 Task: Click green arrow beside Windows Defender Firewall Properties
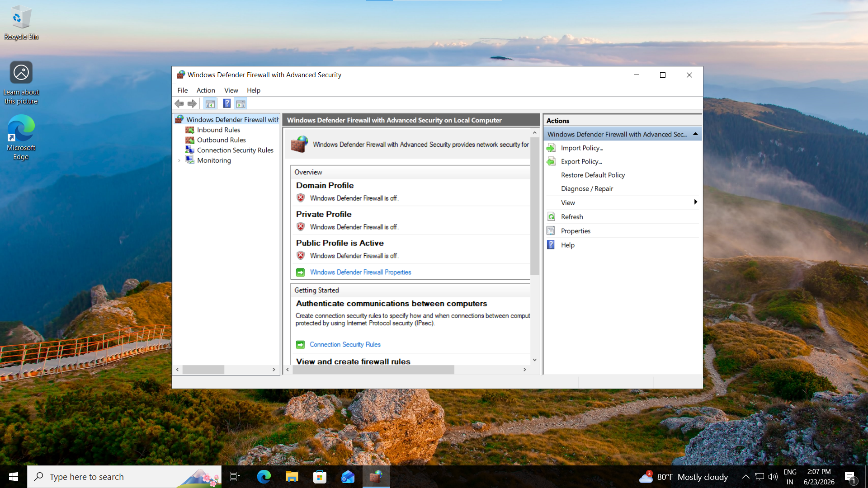click(x=300, y=272)
